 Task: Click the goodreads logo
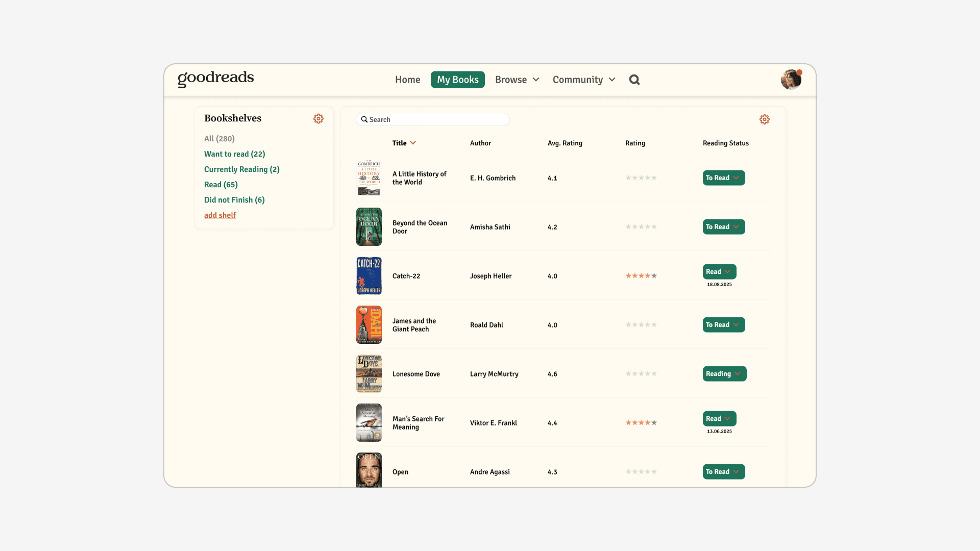point(215,79)
